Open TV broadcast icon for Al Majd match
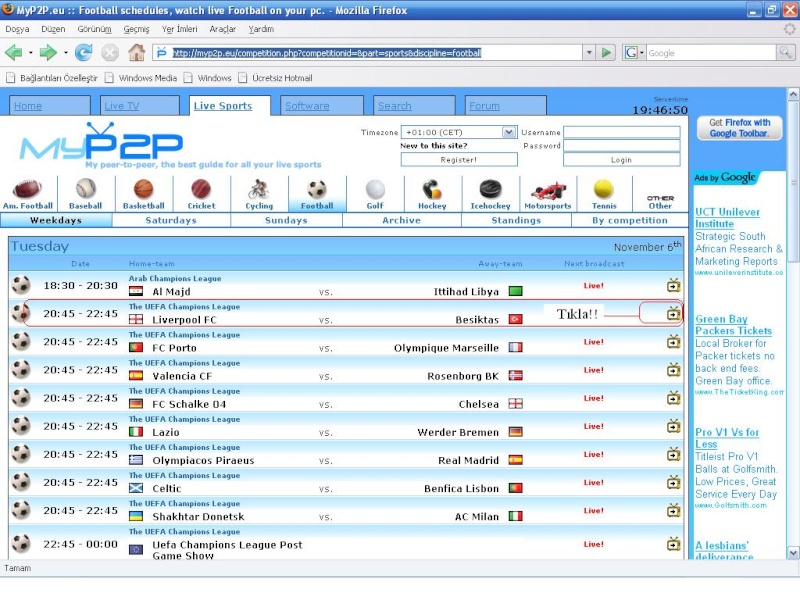 pos(673,285)
